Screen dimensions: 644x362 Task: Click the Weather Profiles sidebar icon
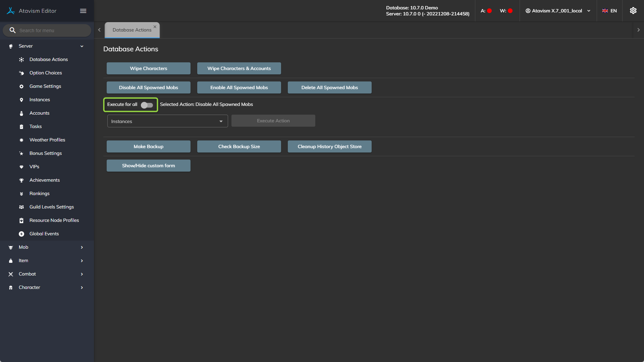(21, 140)
